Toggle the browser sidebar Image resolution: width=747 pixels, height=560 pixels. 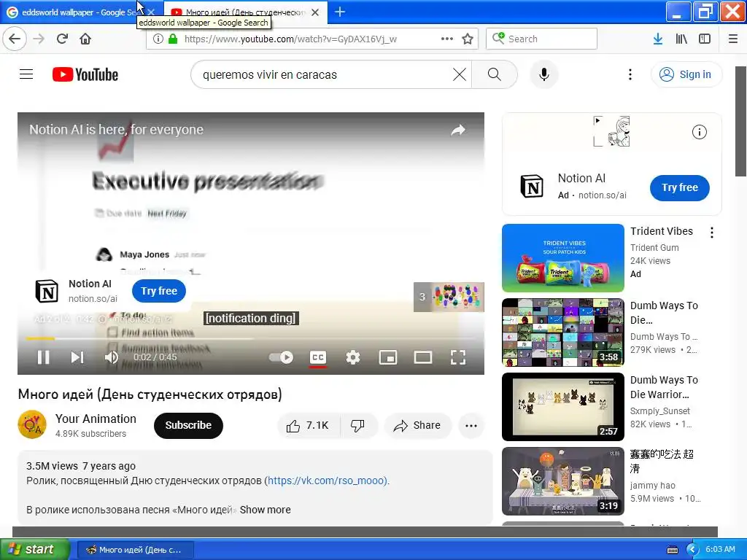click(705, 39)
